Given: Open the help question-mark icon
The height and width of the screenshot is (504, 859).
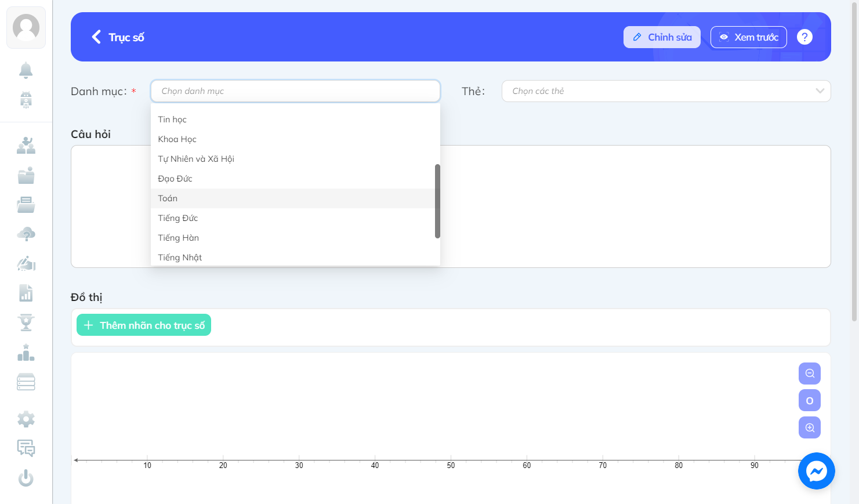Looking at the screenshot, I should (804, 37).
